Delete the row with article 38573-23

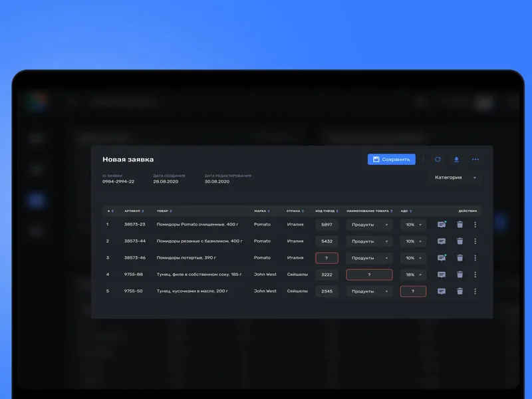460,225
